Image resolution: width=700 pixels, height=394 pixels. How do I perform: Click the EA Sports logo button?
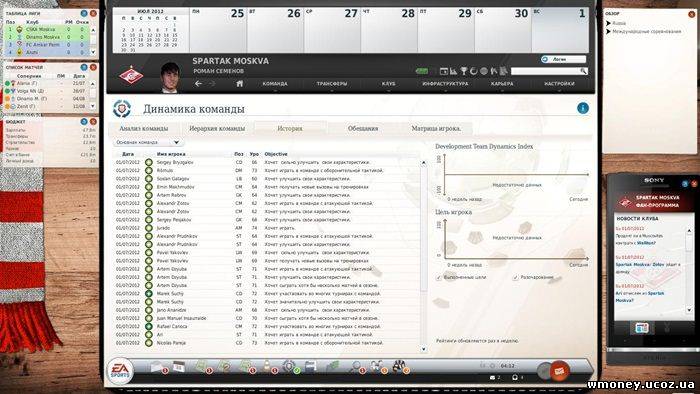click(x=120, y=370)
